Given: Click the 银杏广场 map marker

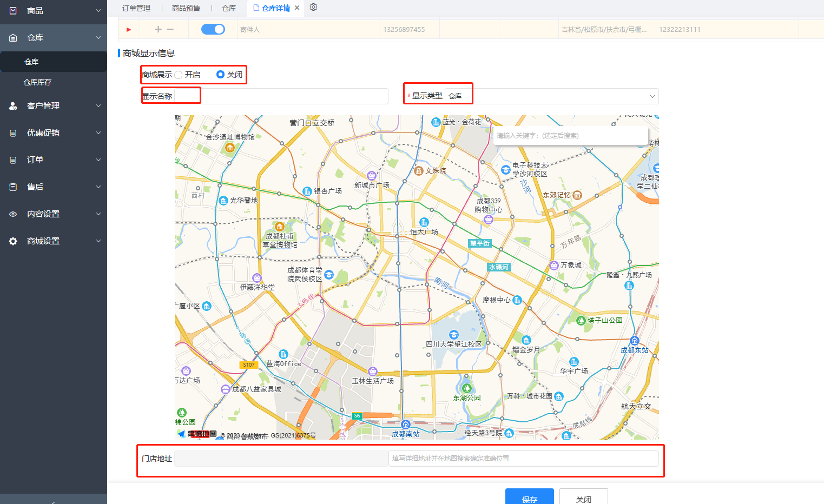Looking at the screenshot, I should (x=307, y=191).
